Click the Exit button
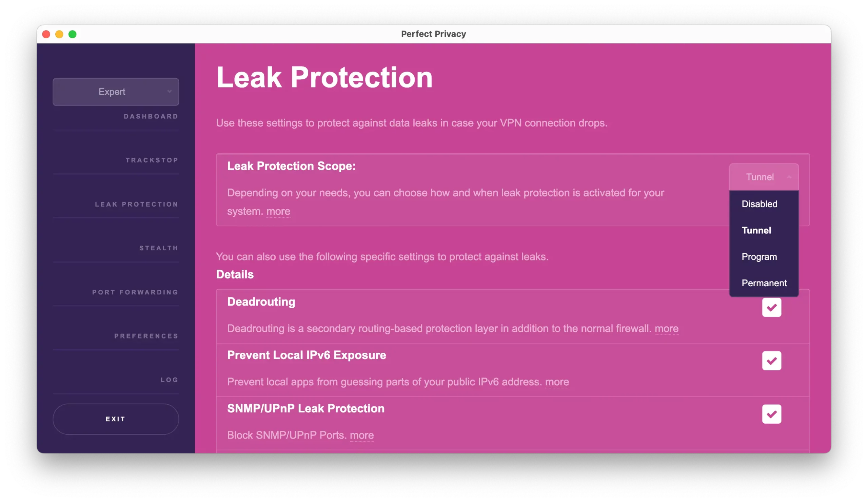This screenshot has width=868, height=502. (115, 419)
